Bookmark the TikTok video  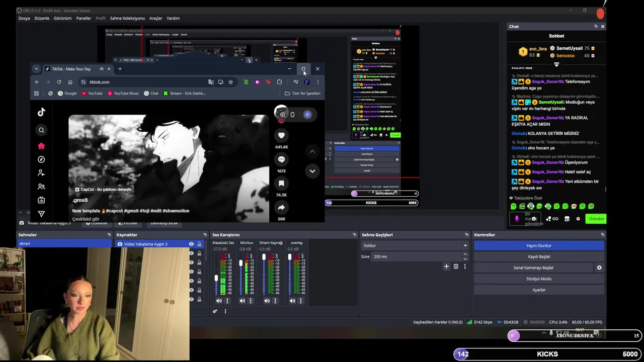(x=281, y=184)
